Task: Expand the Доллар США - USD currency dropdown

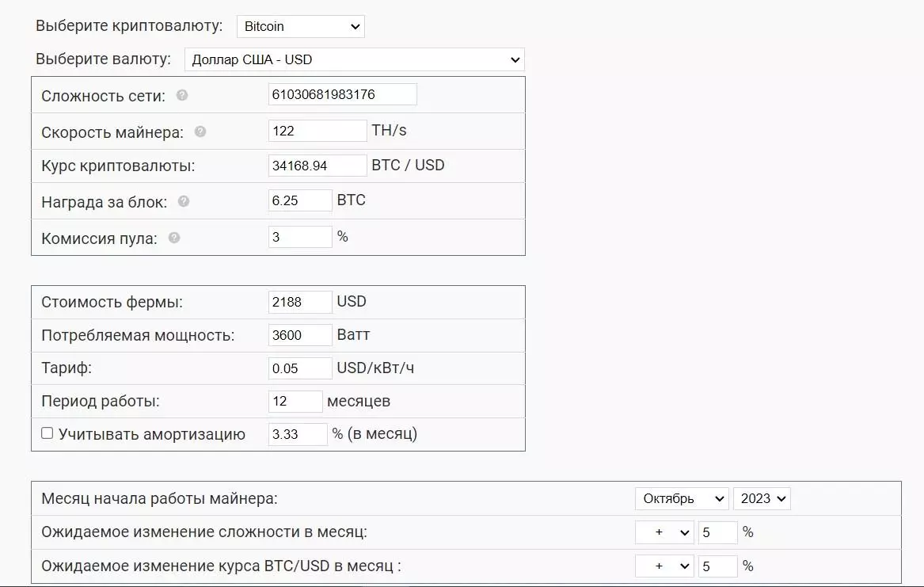Action: pyautogui.click(x=354, y=59)
